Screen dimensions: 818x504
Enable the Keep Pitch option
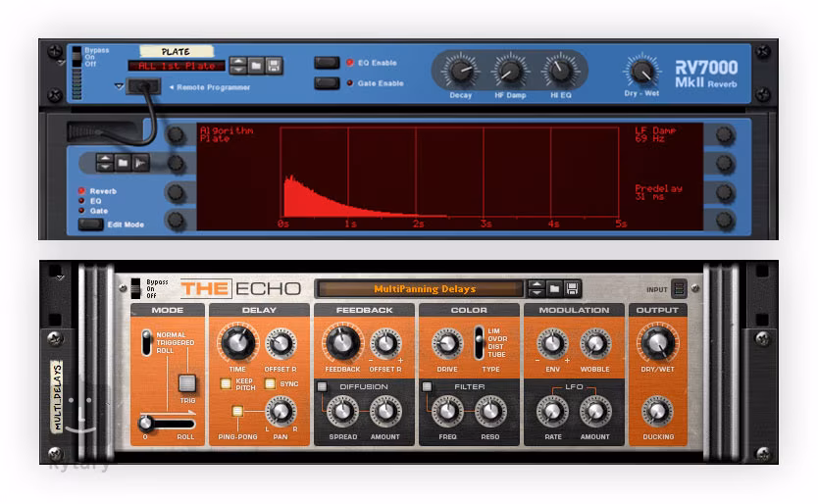[227, 383]
